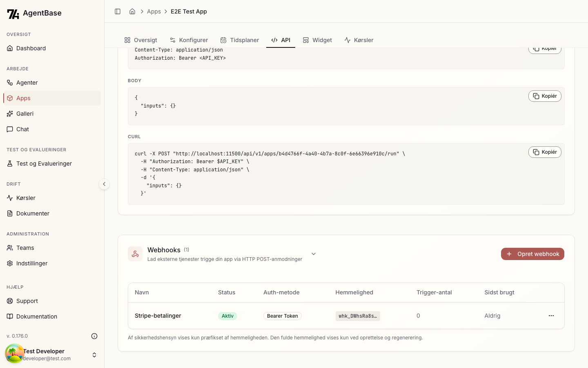Screen dimensions: 588x368
Task: Collapse the Webhooks section chevron
Action: [x=314, y=254]
